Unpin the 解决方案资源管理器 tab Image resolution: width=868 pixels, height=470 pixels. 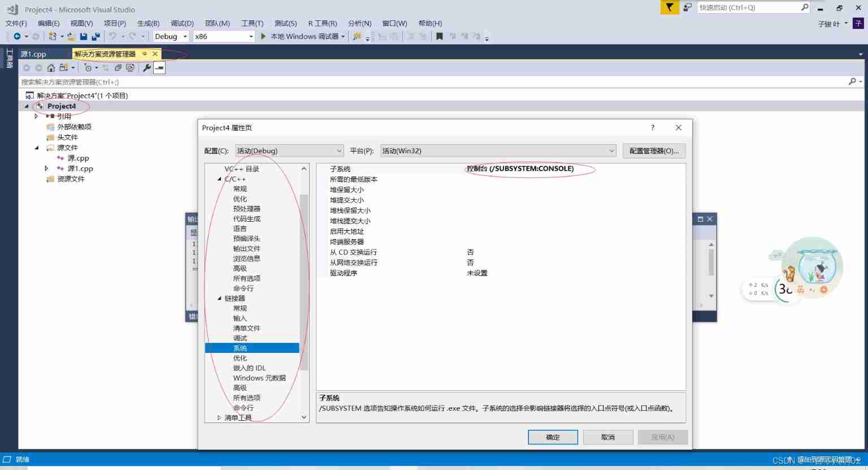[145, 54]
